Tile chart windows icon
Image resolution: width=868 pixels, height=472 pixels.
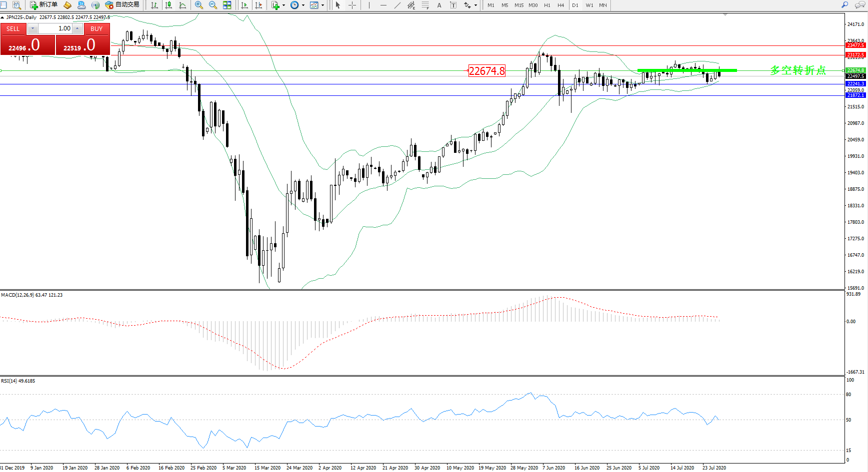(227, 5)
